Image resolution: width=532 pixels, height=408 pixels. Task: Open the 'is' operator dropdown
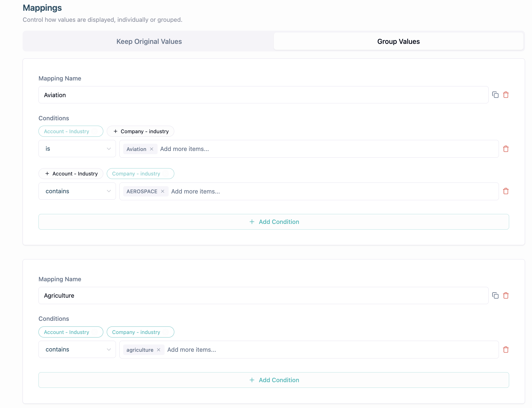pyautogui.click(x=77, y=149)
